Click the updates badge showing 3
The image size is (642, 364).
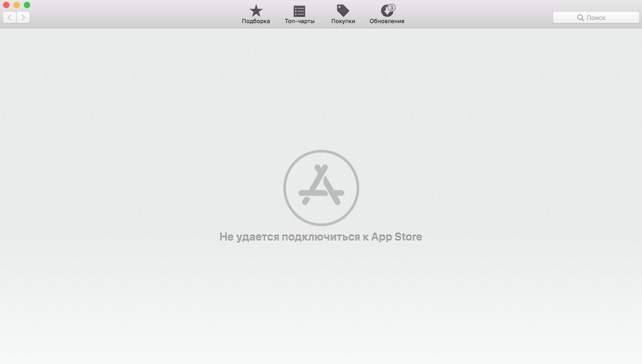tap(391, 8)
